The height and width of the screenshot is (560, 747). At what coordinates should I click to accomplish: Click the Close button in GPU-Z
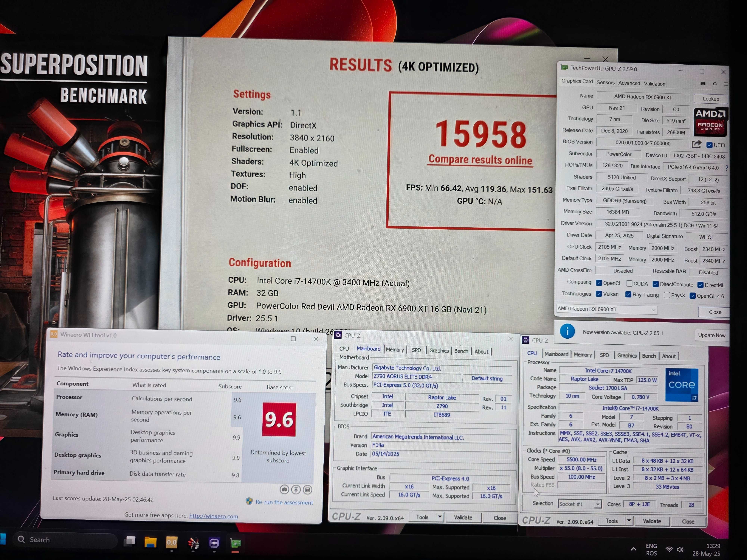point(715,312)
